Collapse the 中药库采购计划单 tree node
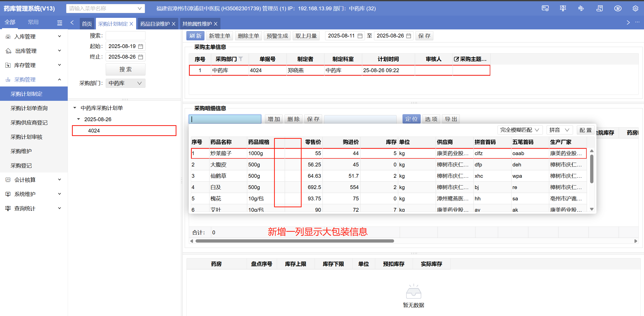The width and height of the screenshot is (644, 316). pos(75,108)
